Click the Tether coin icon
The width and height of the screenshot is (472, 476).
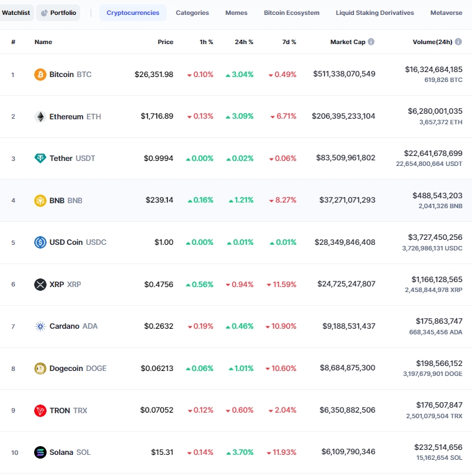pyautogui.click(x=40, y=158)
